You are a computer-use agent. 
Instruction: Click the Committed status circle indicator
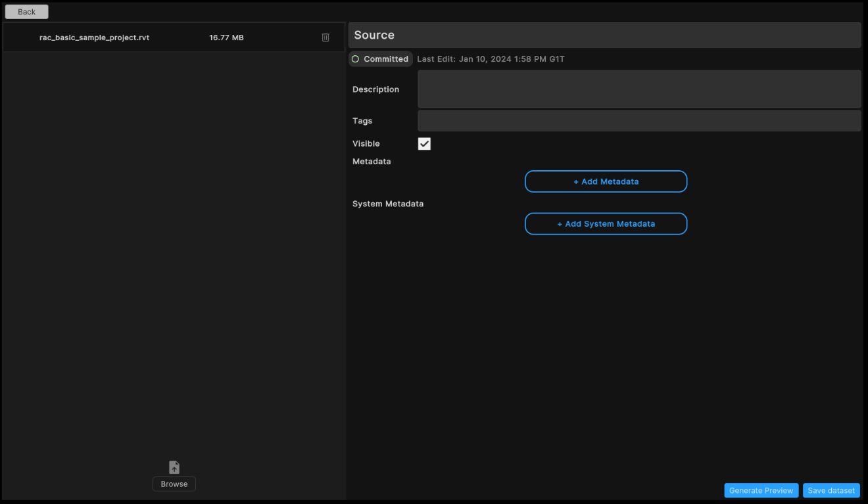pos(356,58)
